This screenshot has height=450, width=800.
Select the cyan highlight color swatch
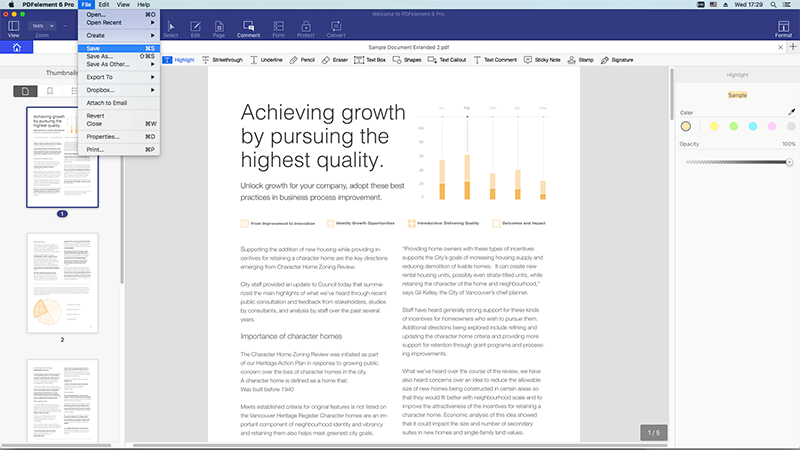tap(753, 126)
